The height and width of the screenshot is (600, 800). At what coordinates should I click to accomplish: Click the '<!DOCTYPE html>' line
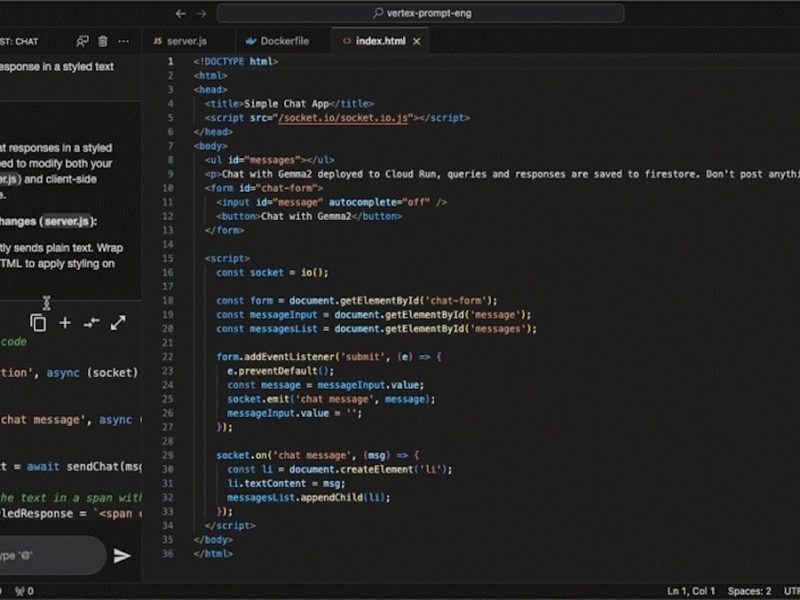236,62
